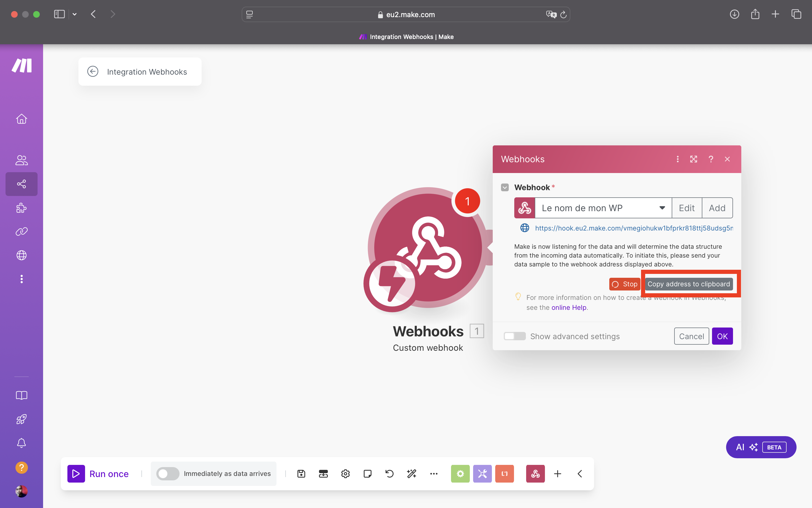
Task: Toggle the Webhook field map checkbox
Action: coord(505,187)
